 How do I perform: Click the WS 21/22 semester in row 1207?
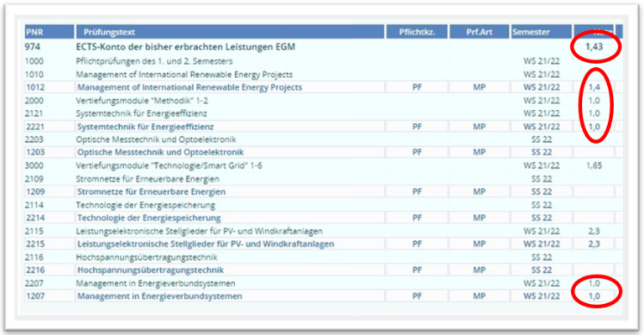(x=542, y=296)
